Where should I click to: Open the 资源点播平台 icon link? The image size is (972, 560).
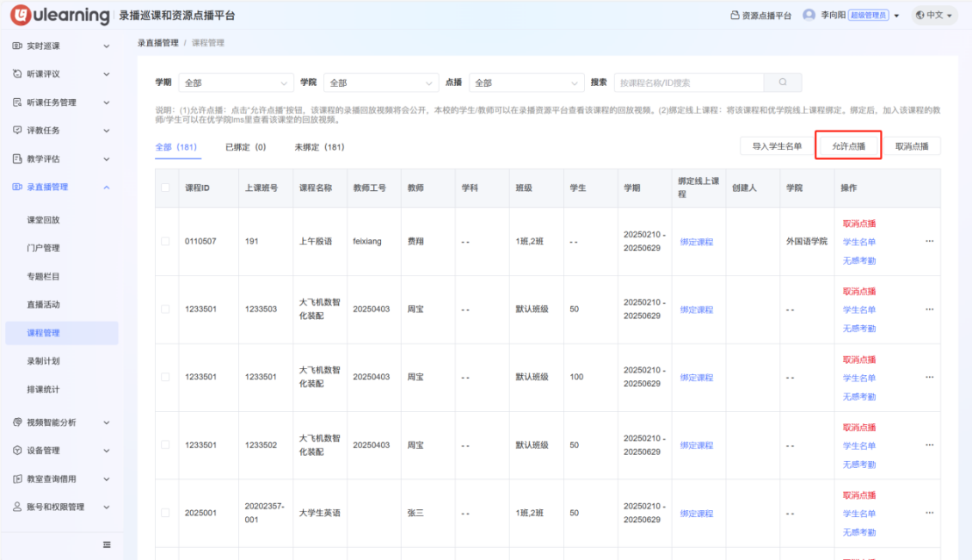(735, 15)
